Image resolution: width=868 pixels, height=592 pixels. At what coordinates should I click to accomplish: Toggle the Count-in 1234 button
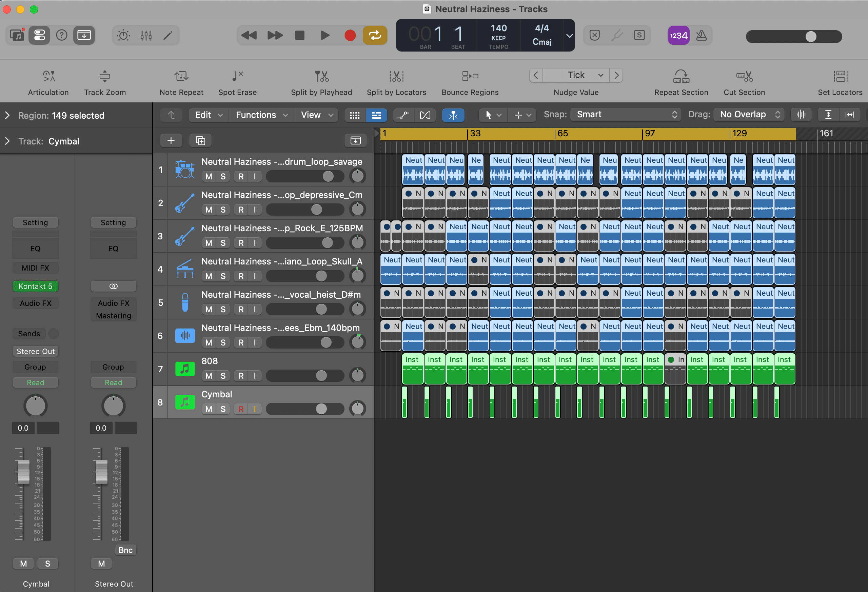point(679,36)
